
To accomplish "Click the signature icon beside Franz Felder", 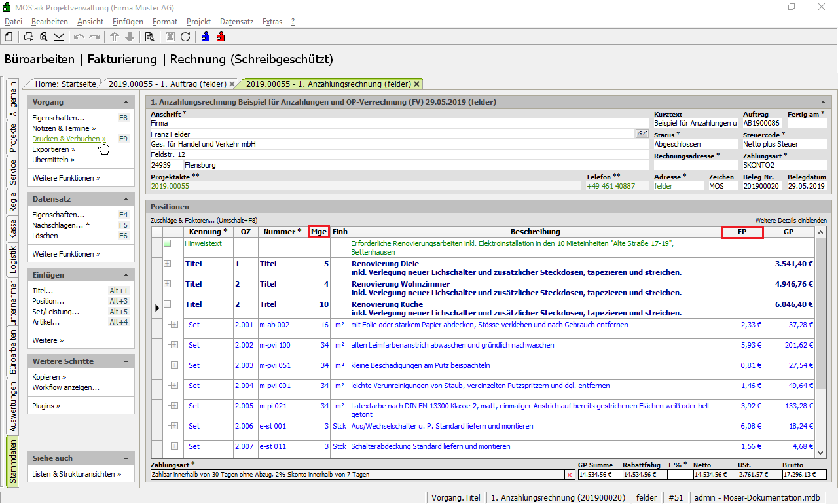I will [642, 134].
